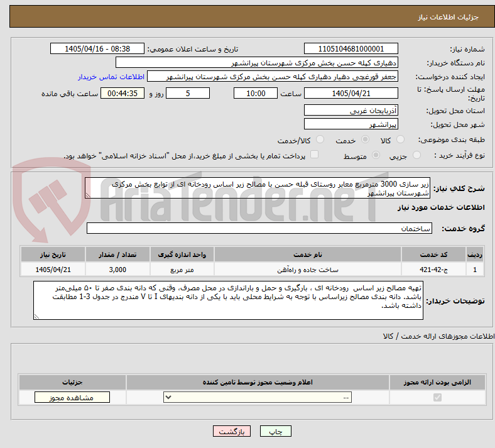Click الزامی بودن ارائه مجوز column header
The width and height of the screenshot is (495, 448).
(437, 382)
